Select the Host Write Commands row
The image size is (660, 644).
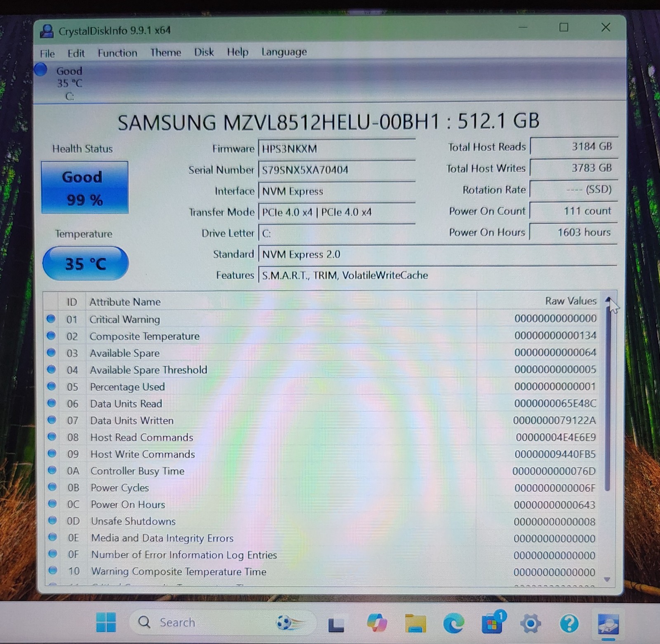[x=322, y=454]
